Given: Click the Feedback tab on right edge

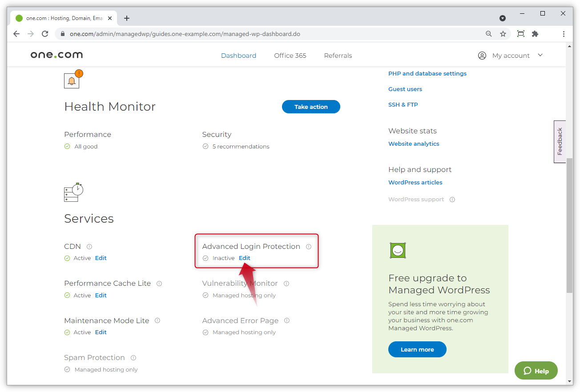Looking at the screenshot, I should 560,141.
